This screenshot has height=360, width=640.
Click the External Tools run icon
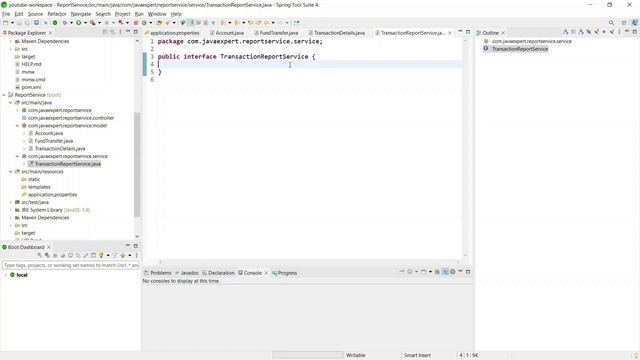[x=93, y=23]
